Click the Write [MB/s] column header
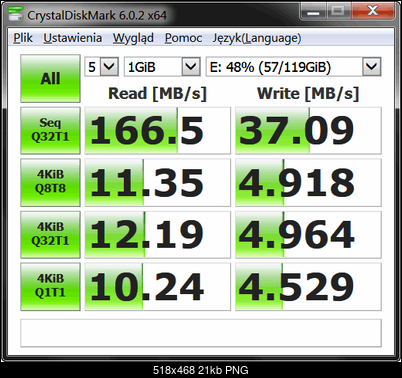Screen dimensions: 402x378 click(308, 94)
